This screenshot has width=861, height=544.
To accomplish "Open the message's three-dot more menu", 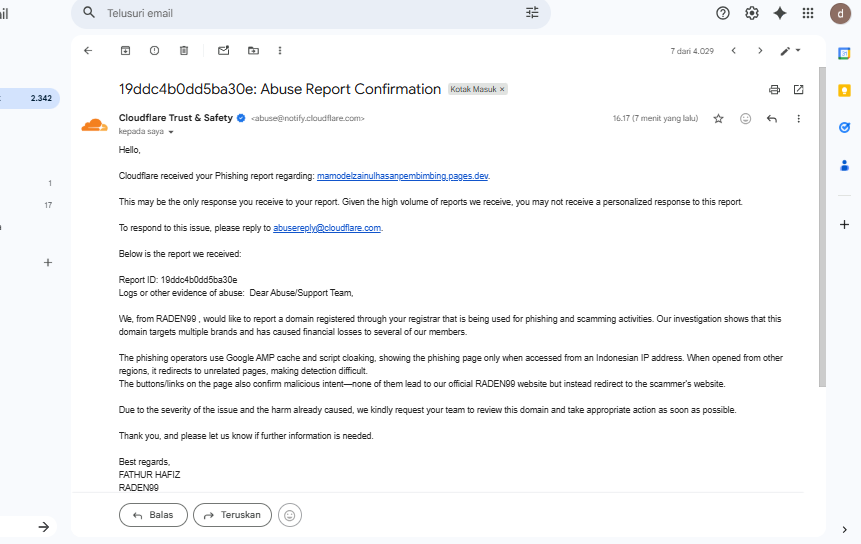I will pos(798,119).
